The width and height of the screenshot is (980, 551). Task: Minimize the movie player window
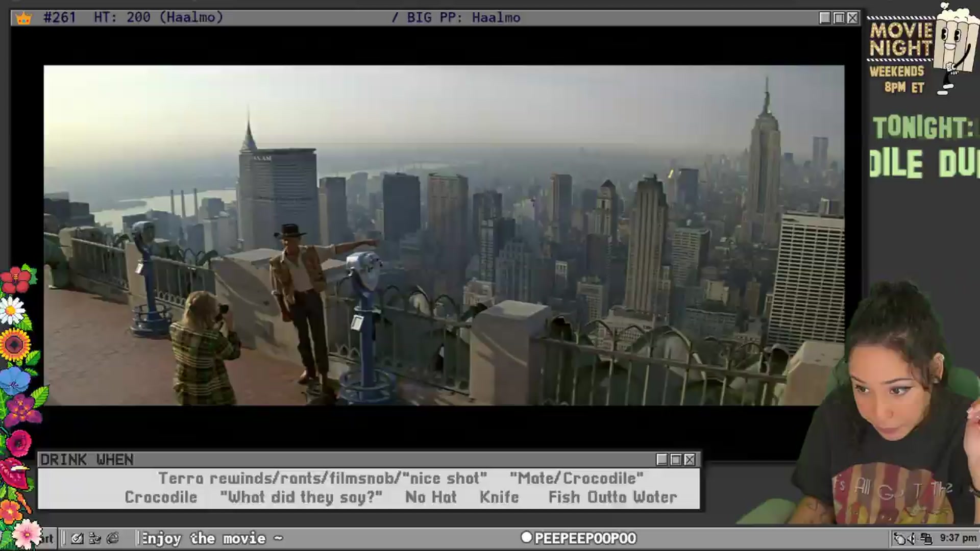tap(825, 18)
